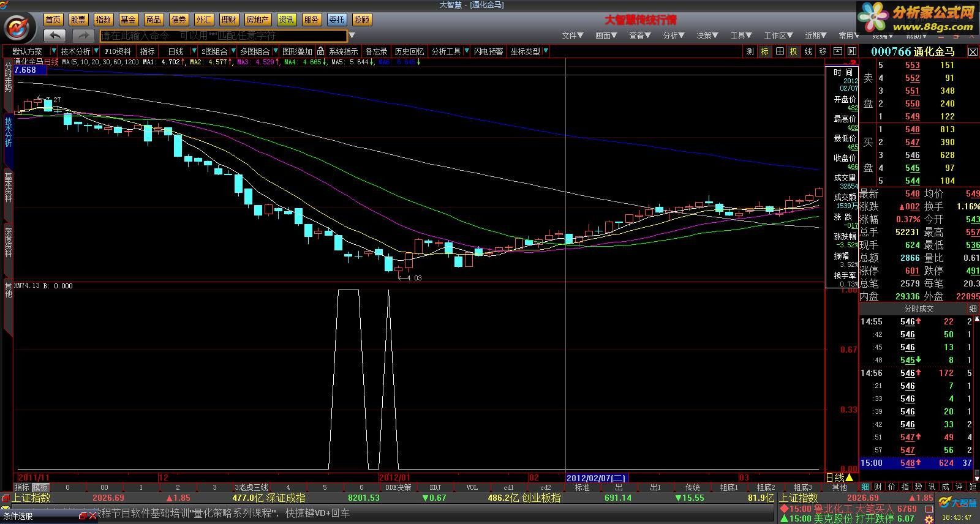
Task: Select the 线 line drawing icon
Action: 808,51
